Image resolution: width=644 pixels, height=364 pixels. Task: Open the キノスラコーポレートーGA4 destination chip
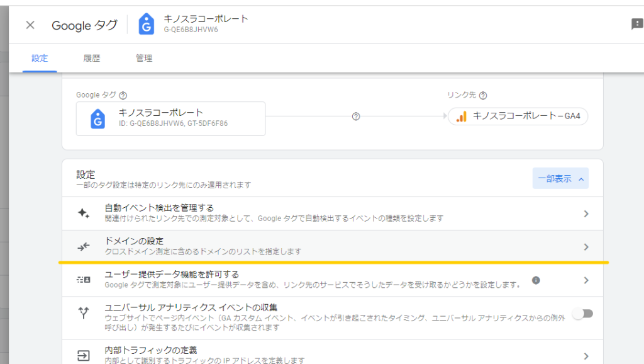click(x=518, y=116)
